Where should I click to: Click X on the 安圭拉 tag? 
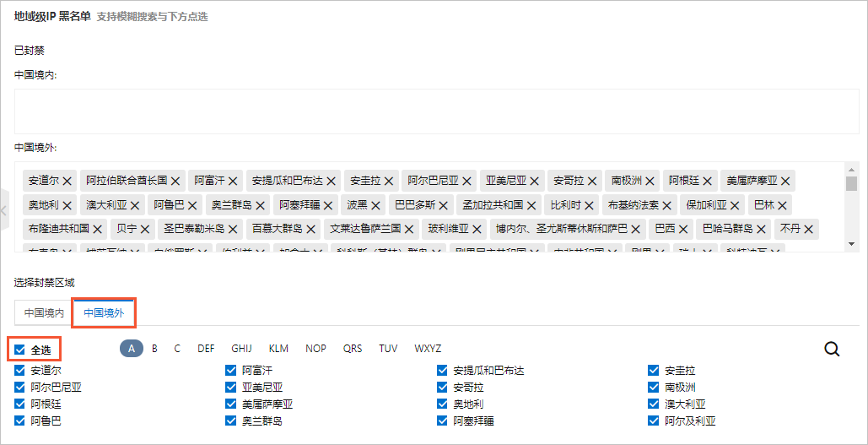(389, 181)
